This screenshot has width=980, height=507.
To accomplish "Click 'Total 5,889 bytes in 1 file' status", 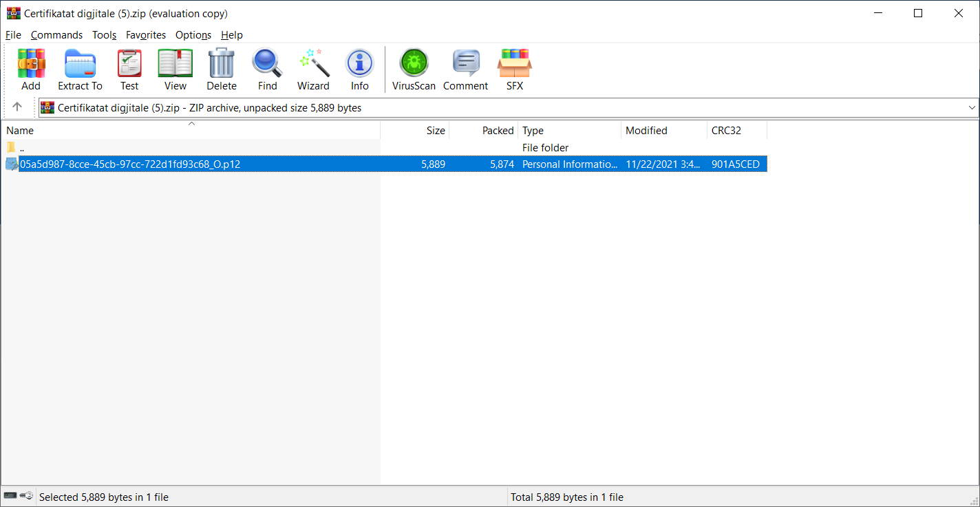I will [567, 497].
